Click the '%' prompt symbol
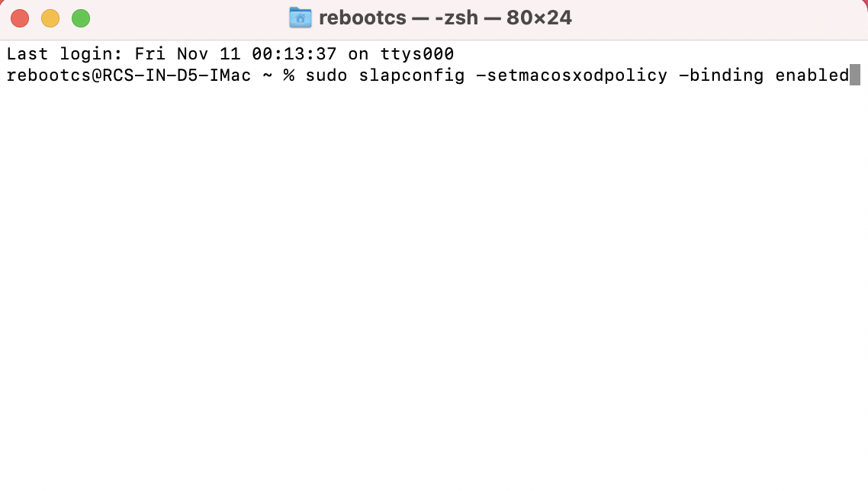This screenshot has height=491, width=868. coord(289,75)
